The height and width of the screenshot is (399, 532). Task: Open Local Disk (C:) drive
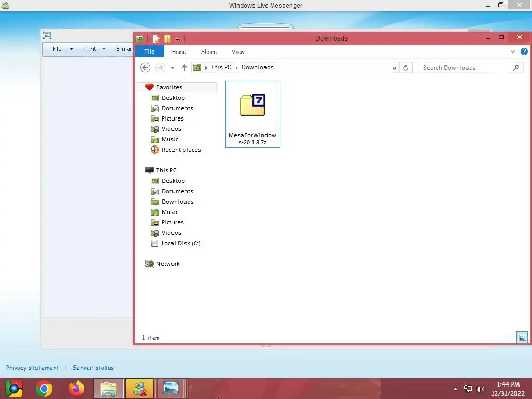(180, 243)
